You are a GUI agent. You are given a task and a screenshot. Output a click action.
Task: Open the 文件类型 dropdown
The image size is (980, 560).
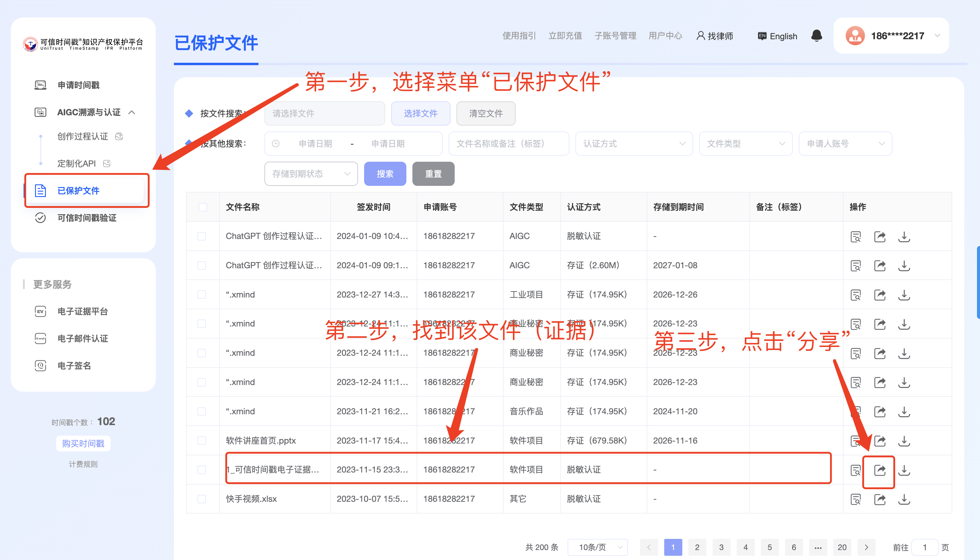(x=745, y=143)
